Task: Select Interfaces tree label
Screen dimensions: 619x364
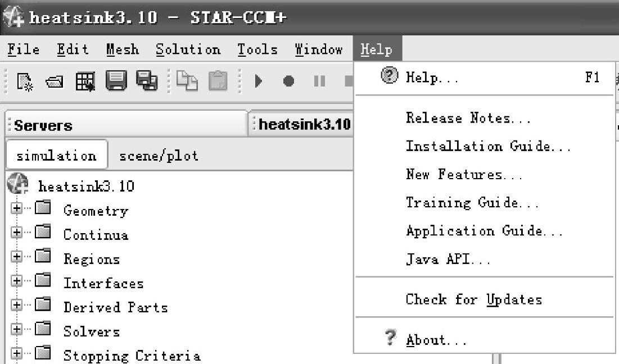Action: pos(103,283)
